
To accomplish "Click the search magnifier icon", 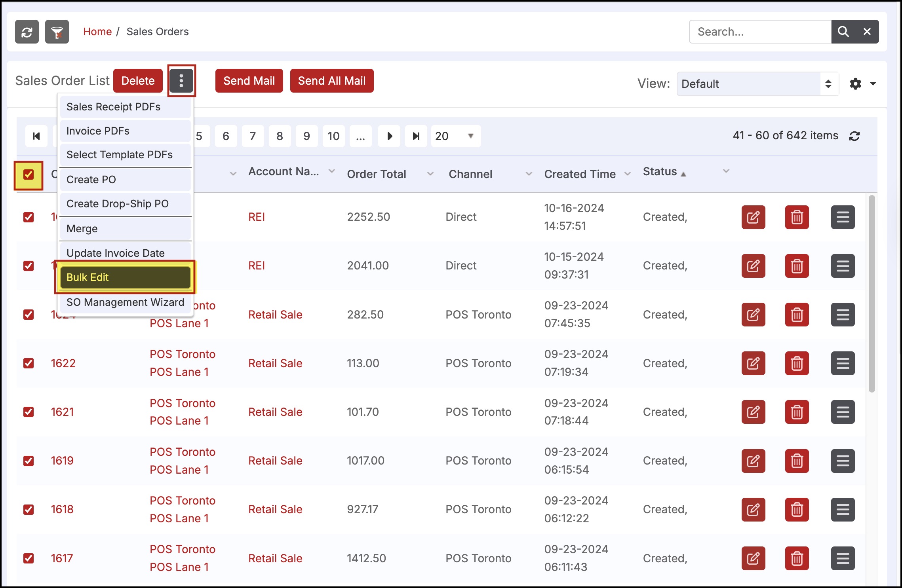I will [843, 32].
